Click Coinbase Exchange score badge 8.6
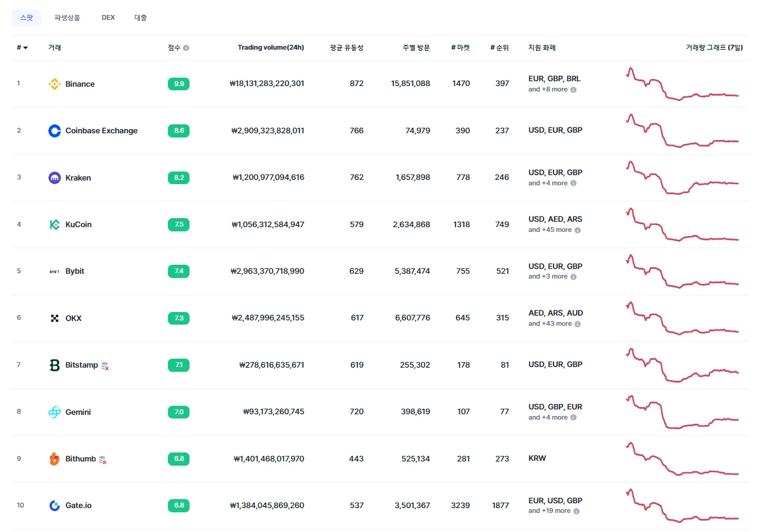758x532 pixels. pos(179,131)
